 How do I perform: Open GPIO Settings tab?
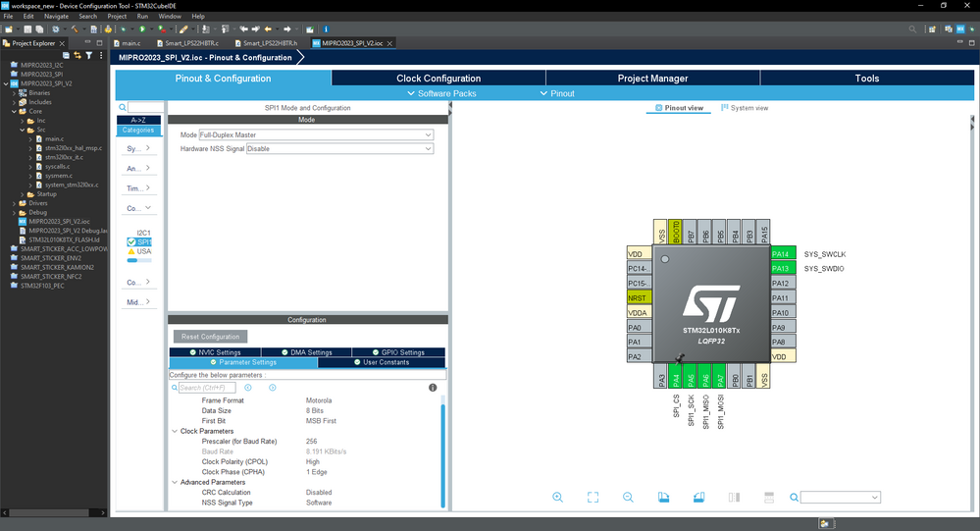(398, 352)
